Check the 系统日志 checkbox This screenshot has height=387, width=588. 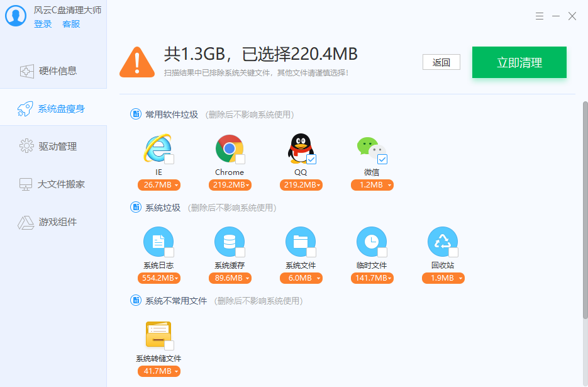pos(170,252)
